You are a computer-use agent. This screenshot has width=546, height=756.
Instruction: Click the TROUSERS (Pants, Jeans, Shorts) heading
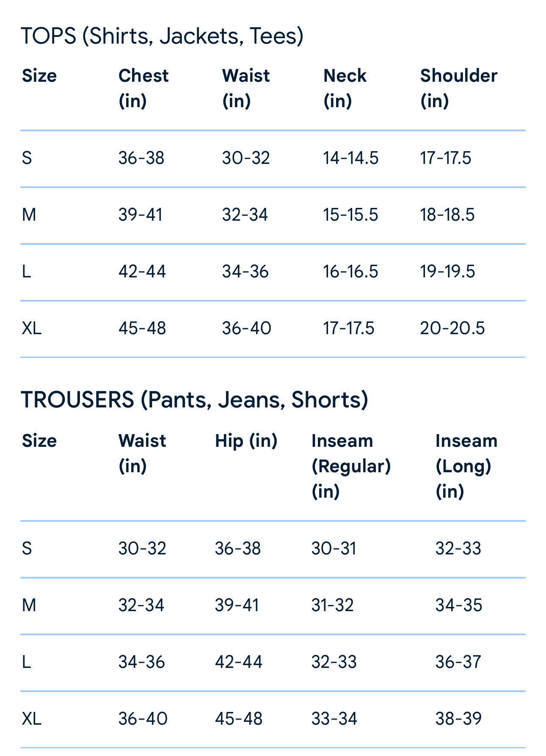point(195,400)
